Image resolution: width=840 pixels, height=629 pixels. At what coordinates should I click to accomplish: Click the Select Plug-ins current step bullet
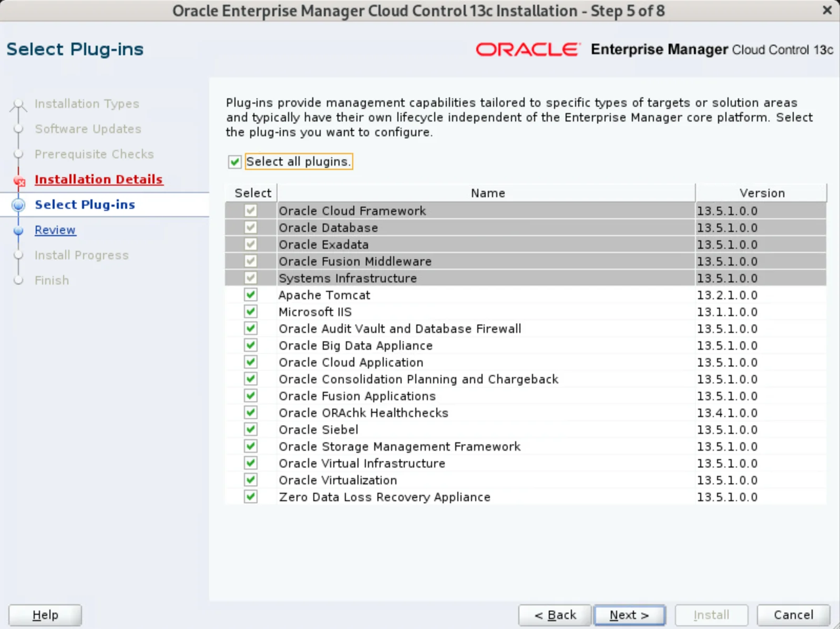click(x=18, y=205)
